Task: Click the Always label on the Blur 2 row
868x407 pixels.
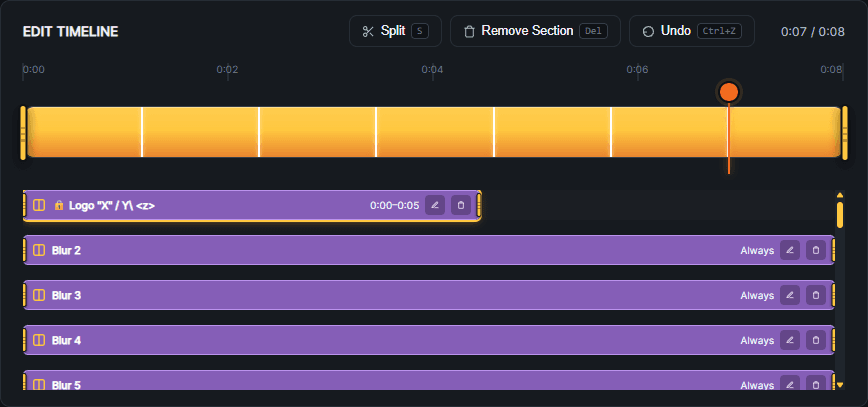Action: (757, 251)
